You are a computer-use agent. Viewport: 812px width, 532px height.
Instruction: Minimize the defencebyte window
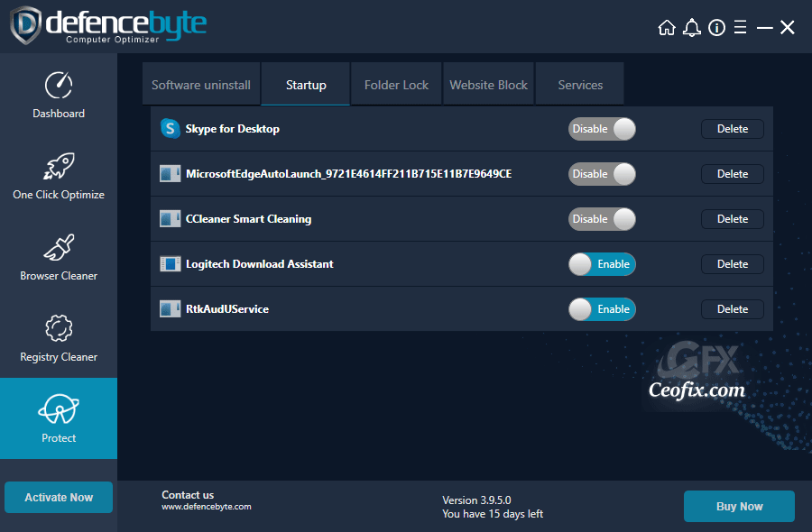coord(764,27)
